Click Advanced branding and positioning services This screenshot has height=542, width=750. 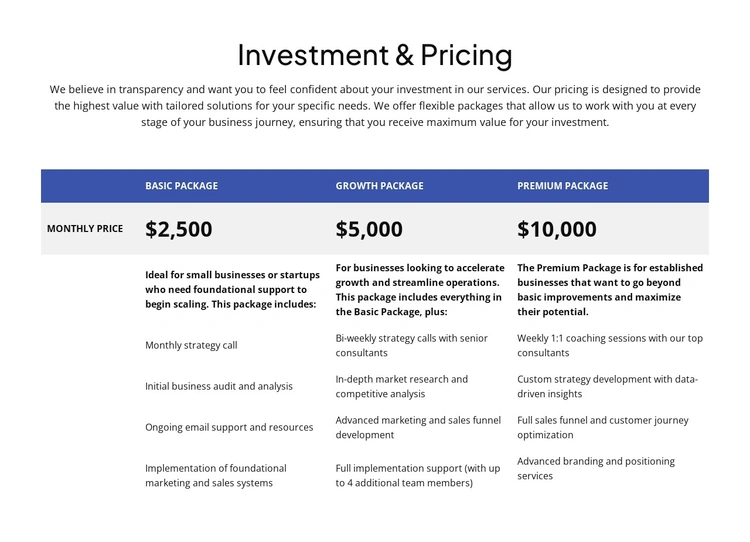pyautogui.click(x=595, y=469)
